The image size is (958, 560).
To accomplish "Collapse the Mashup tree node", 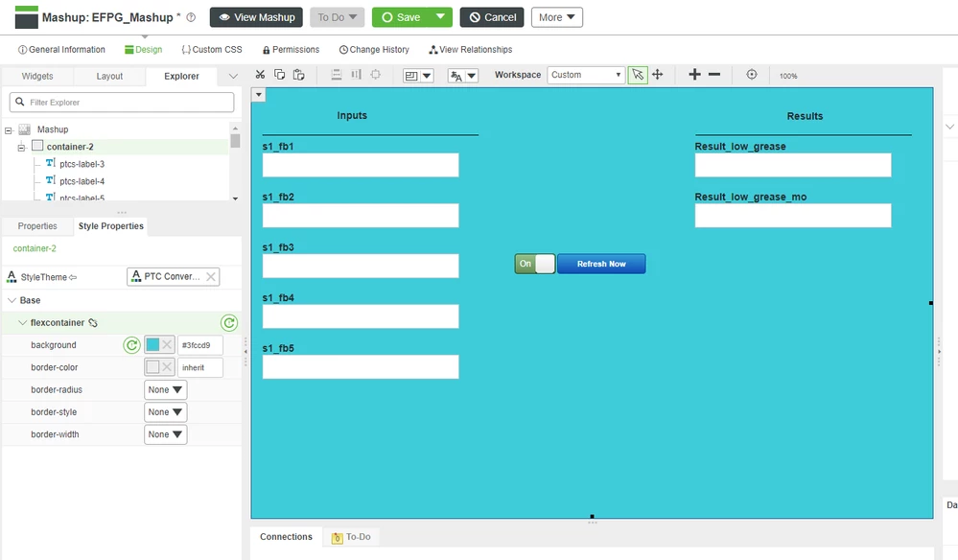I will (x=9, y=130).
